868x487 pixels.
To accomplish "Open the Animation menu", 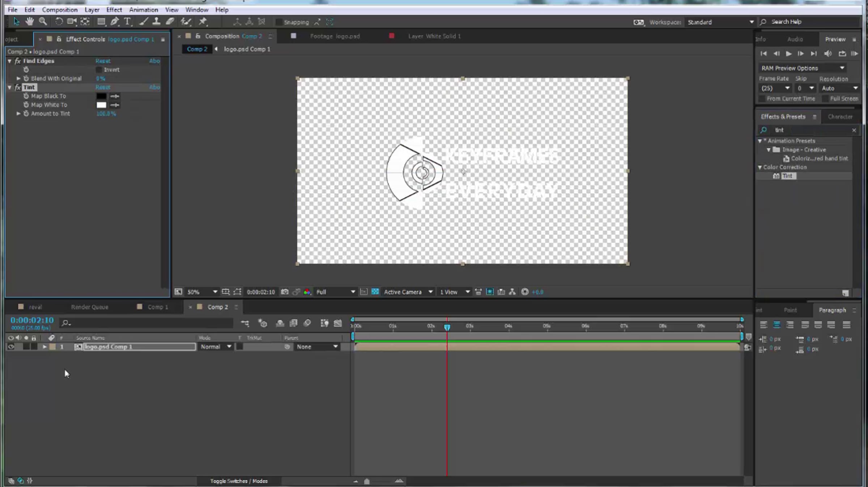I will pos(143,10).
